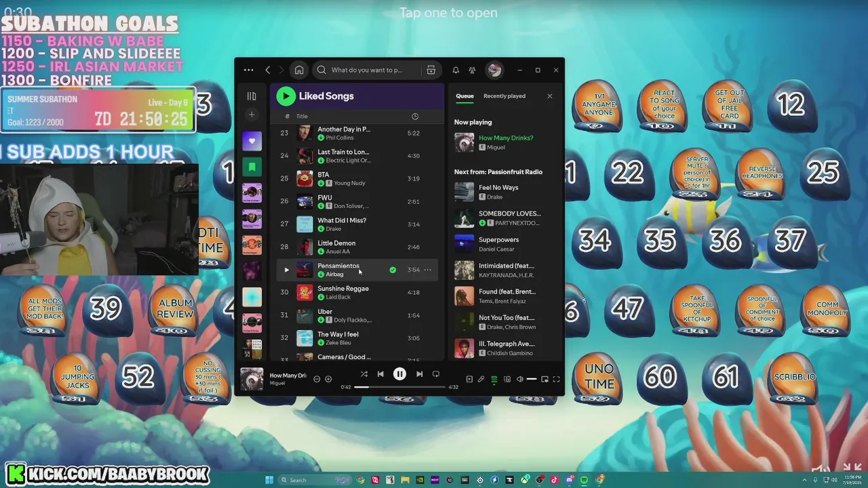Toggle the liked checkmark on Pensamientos

coord(393,270)
